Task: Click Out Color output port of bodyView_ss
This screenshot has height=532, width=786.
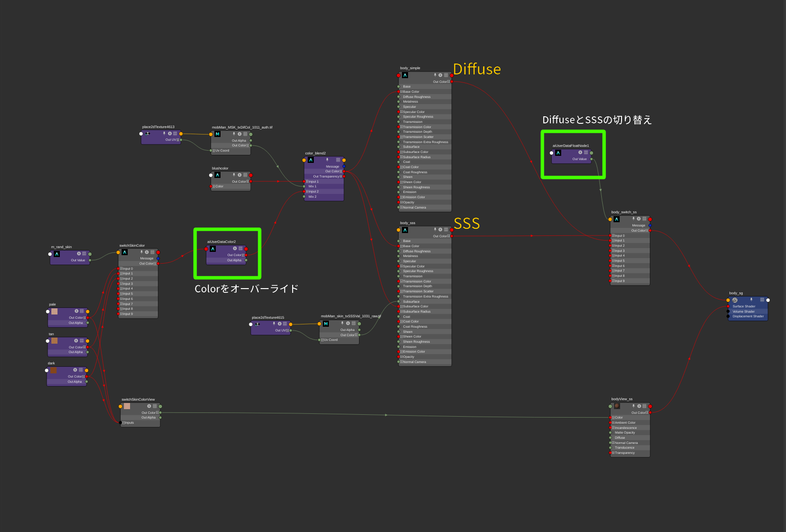Action: click(650, 413)
